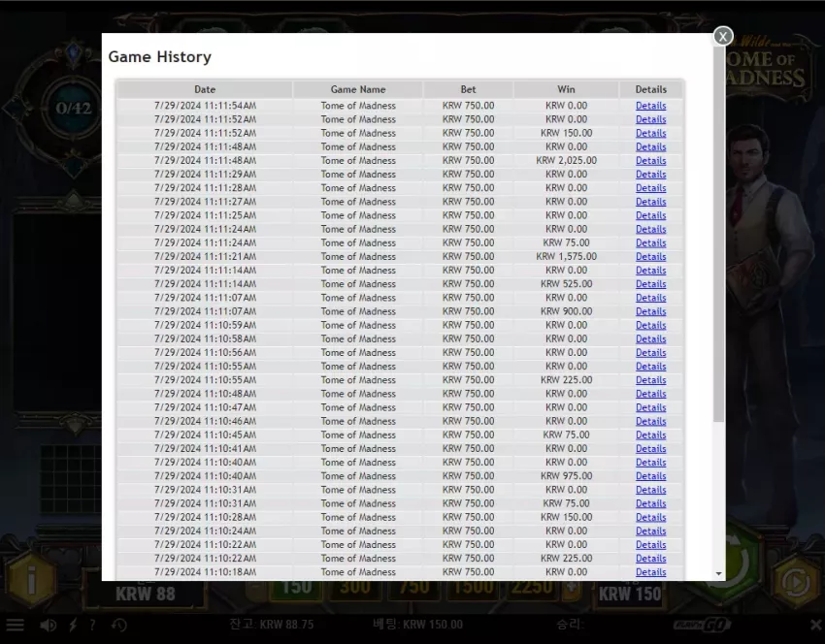Close the game with bottom-right X icon
The image size is (825, 644).
(816, 625)
